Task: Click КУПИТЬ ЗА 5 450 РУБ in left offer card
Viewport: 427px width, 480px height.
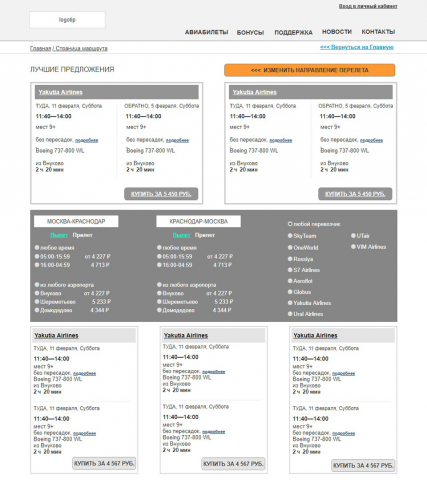Action: coord(161,194)
